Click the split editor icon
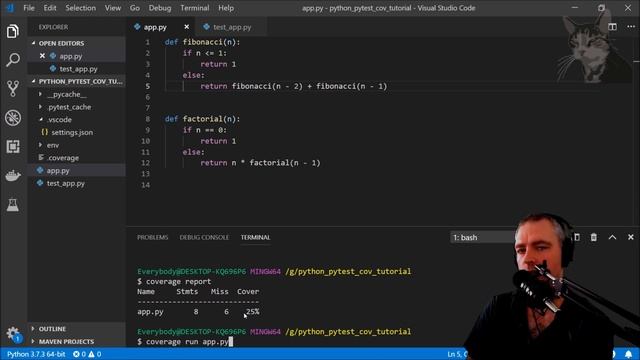This screenshot has width=640, height=360. click(x=612, y=27)
